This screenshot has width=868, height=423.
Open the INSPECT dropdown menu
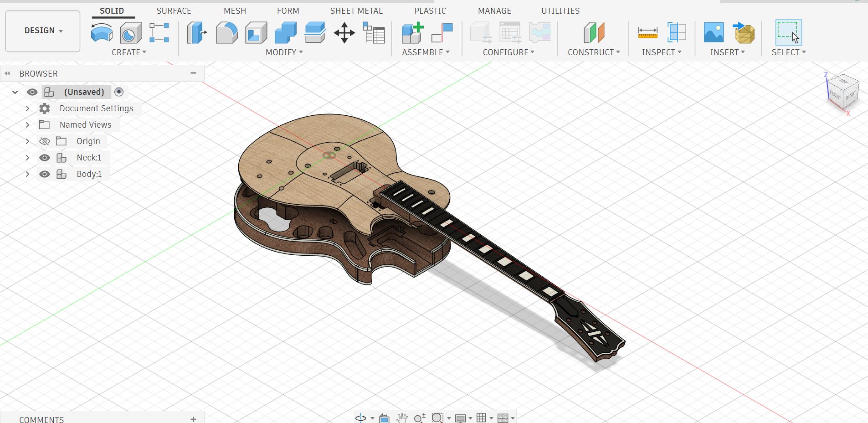pyautogui.click(x=662, y=52)
